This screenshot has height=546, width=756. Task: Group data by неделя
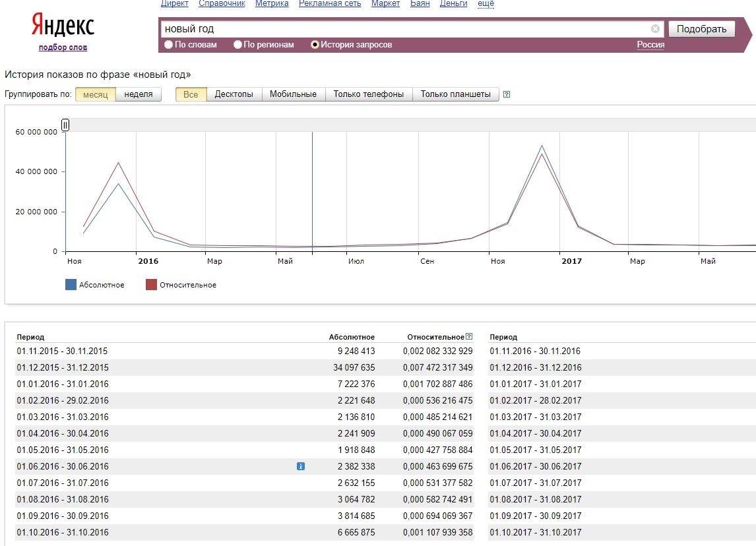pos(139,94)
